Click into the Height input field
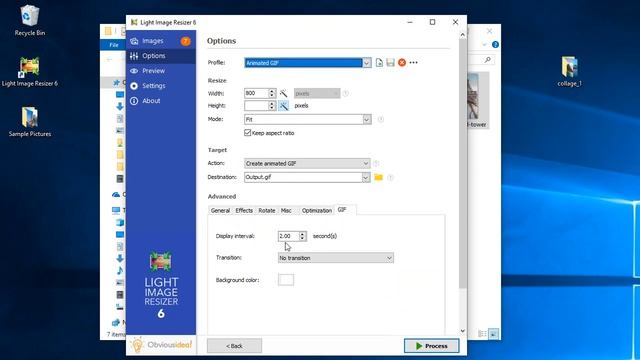640x360 pixels. coord(256,106)
